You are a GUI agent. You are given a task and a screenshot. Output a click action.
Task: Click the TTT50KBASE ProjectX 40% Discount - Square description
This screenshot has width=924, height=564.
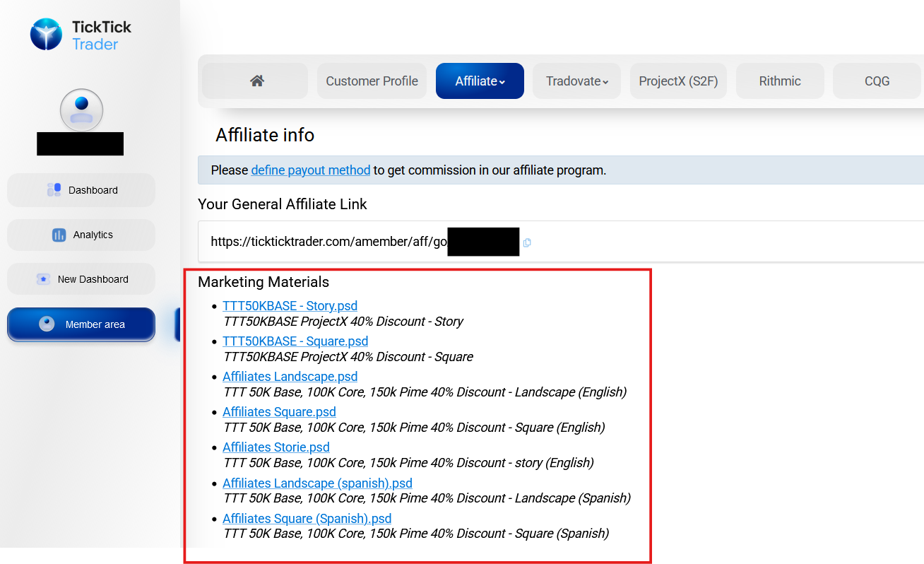click(348, 357)
